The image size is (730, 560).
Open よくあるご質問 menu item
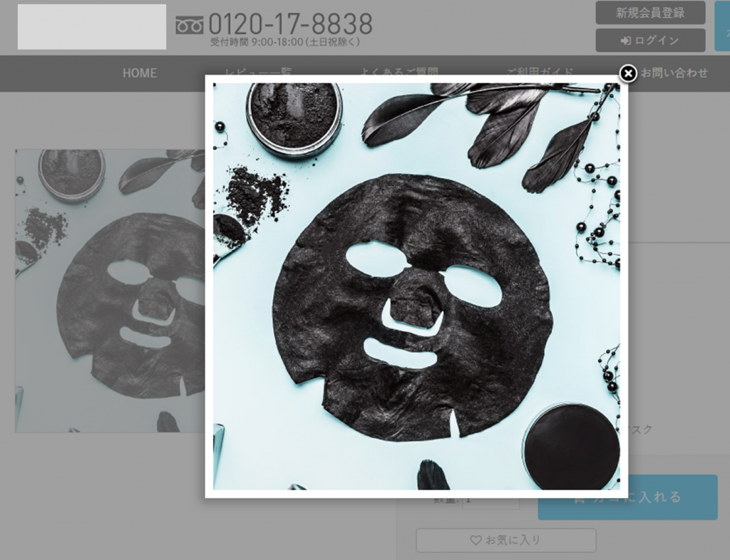(x=399, y=71)
